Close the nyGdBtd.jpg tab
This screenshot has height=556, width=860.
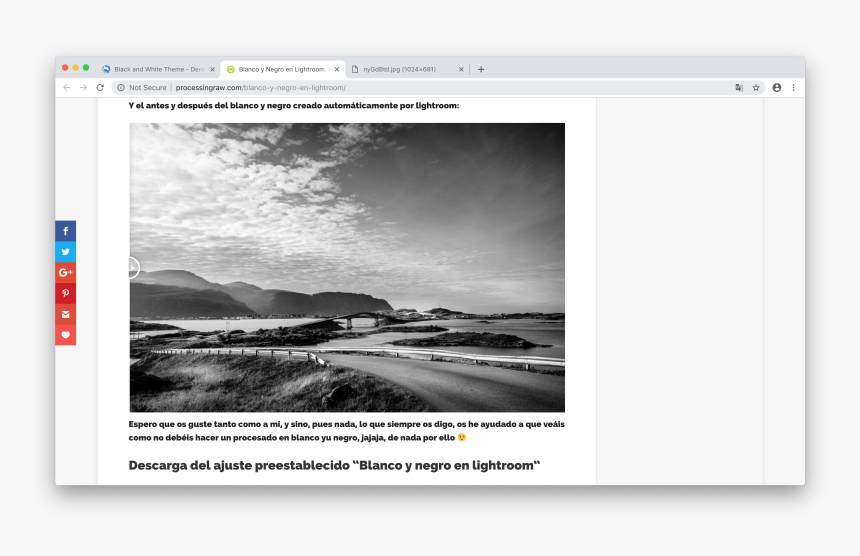[x=461, y=70]
